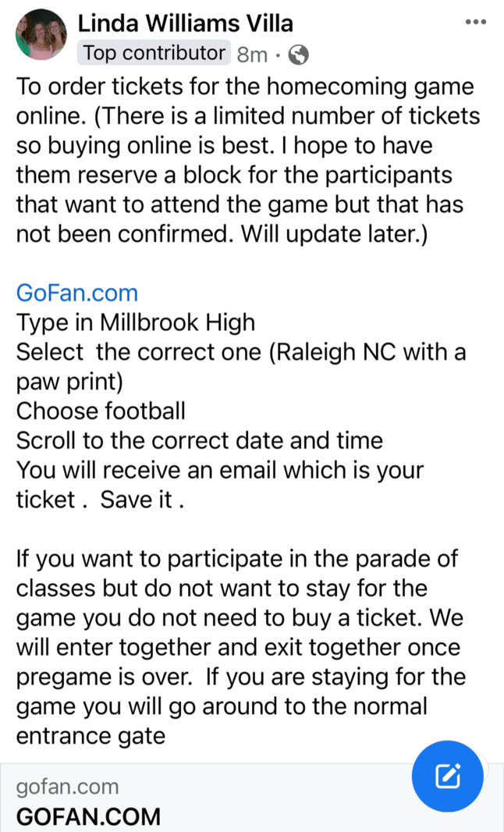This screenshot has width=504, height=832.
Task: Tap the Top contributor badge
Action: [154, 53]
